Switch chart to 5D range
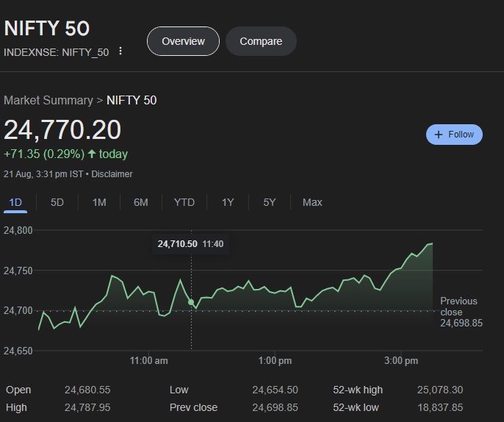Viewport: 504px width, 422px height. [x=57, y=202]
